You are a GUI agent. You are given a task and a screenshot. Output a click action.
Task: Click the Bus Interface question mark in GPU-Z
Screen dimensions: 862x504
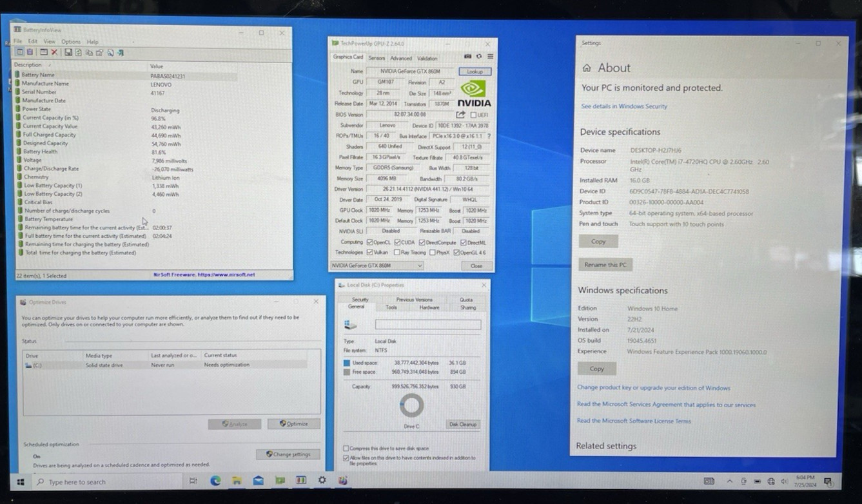489,136
